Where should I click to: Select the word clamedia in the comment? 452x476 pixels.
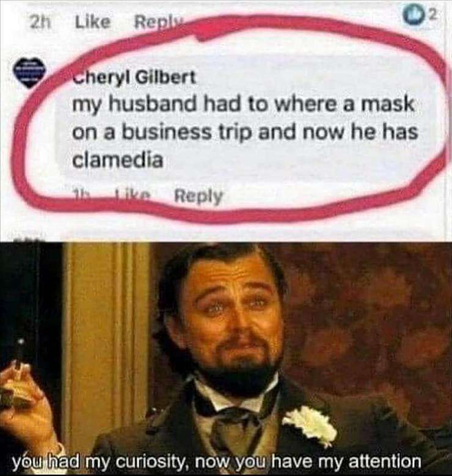[x=117, y=159]
